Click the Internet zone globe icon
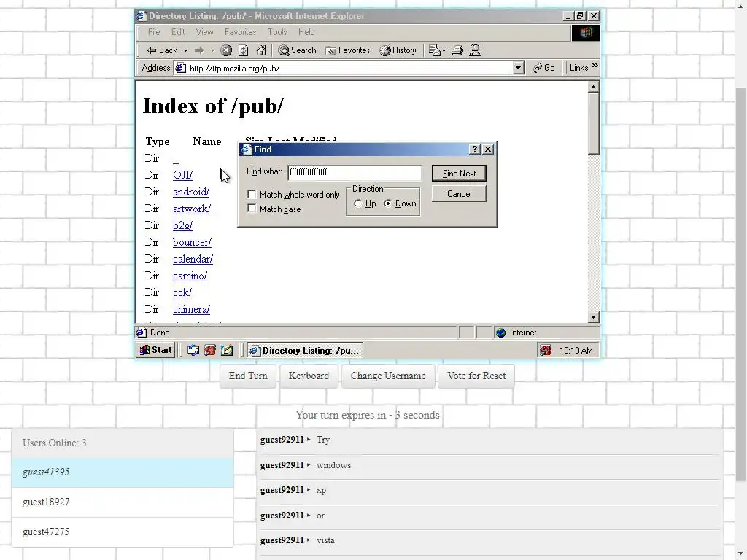Viewport: 747px width, 560px height. [500, 332]
